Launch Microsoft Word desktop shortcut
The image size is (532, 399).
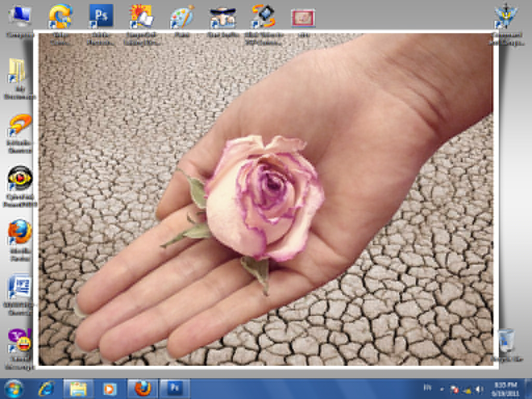pos(20,288)
